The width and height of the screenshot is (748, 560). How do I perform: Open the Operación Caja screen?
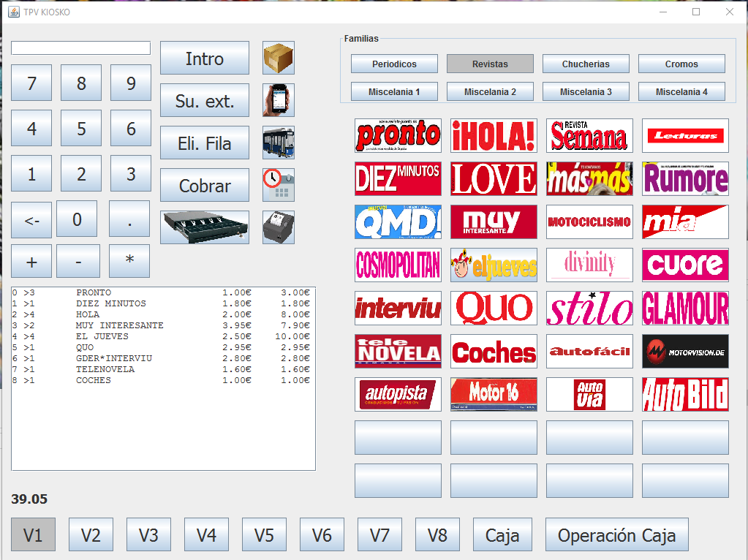click(x=616, y=535)
